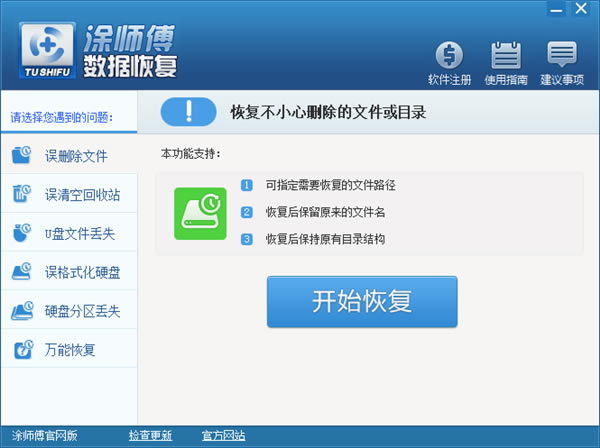Select the 万能恢复 sidebar icon
This screenshot has height=448, width=600.
[22, 350]
